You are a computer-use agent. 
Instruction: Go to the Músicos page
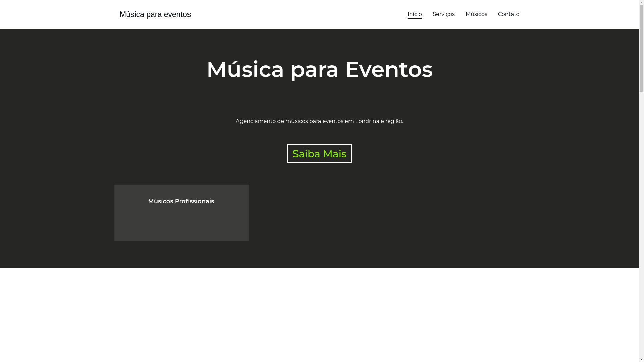click(476, 14)
